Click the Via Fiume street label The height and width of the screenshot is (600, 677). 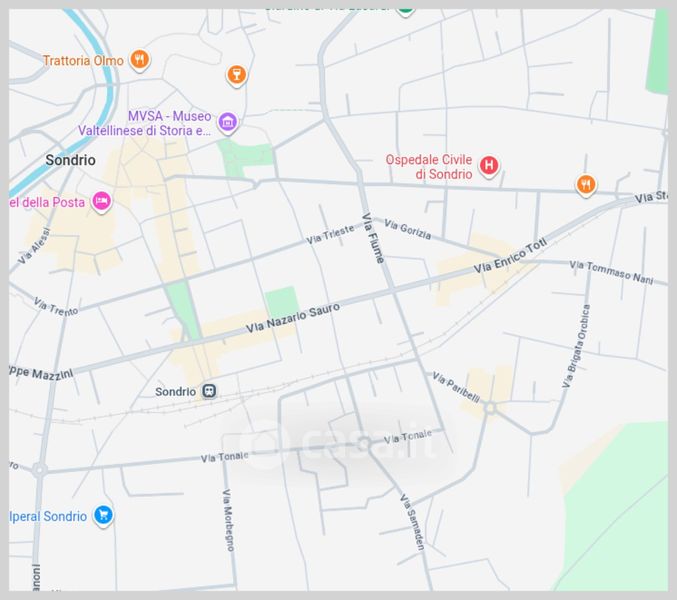373,239
